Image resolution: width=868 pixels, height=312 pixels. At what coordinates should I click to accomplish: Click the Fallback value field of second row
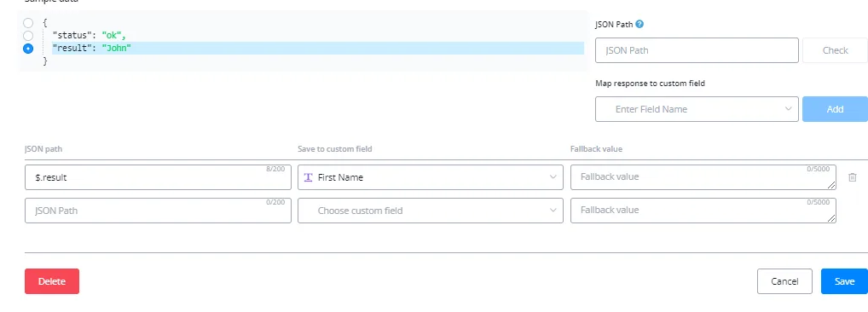[x=703, y=211]
